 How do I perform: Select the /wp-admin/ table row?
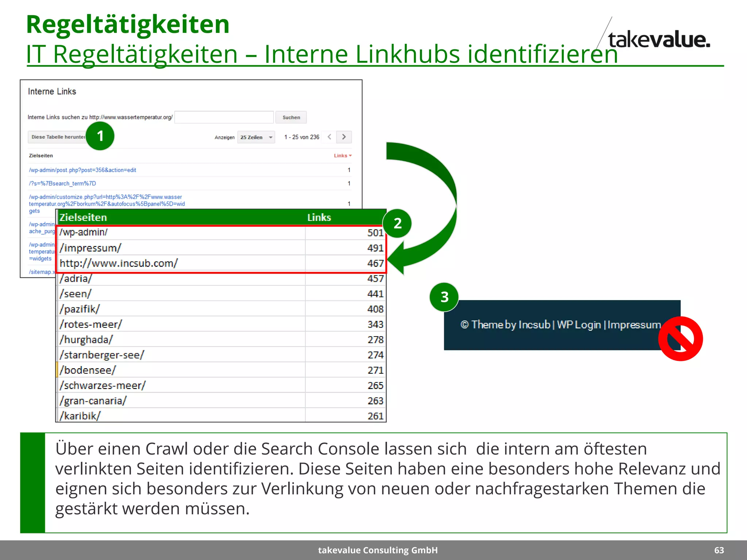click(221, 233)
